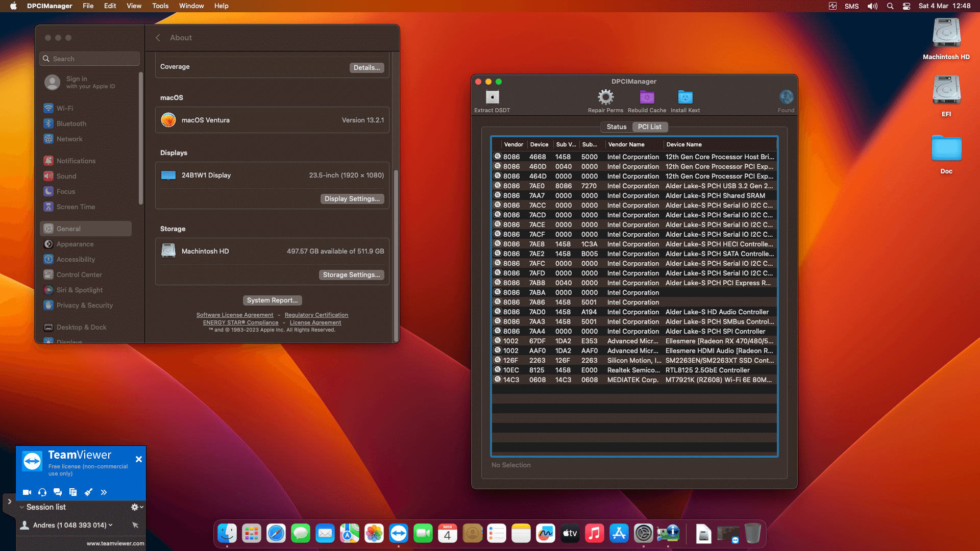Open the Found globe icon in DPCIManager
Image resolution: width=980 pixels, height=551 pixels.
pos(785,97)
